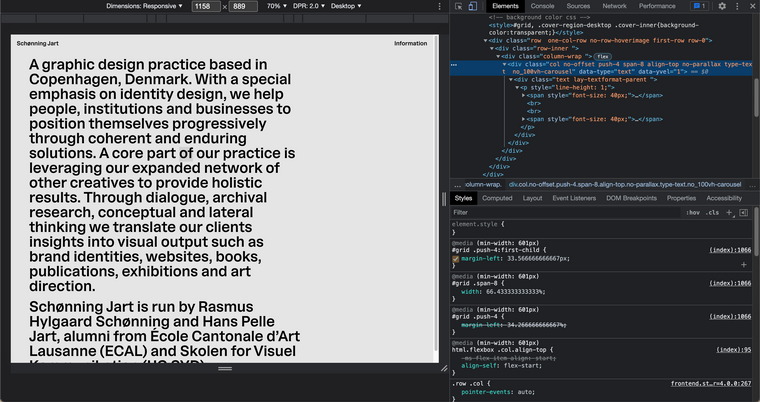Click the Information link on the page
Viewport: 760px width, 402px height.
pyautogui.click(x=410, y=43)
